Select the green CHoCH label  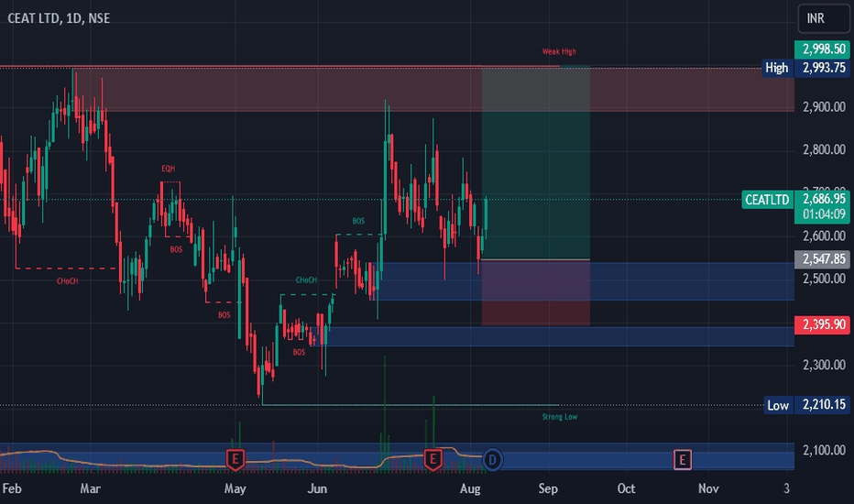point(306,280)
